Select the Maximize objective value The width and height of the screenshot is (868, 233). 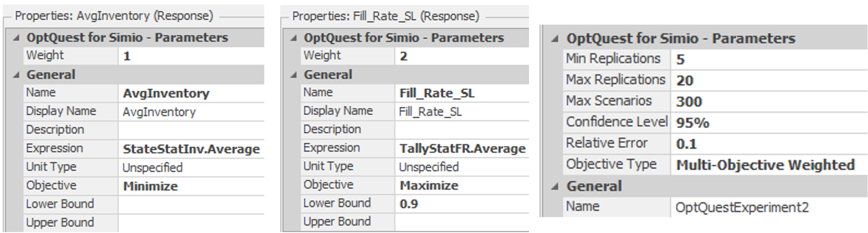pos(460,186)
